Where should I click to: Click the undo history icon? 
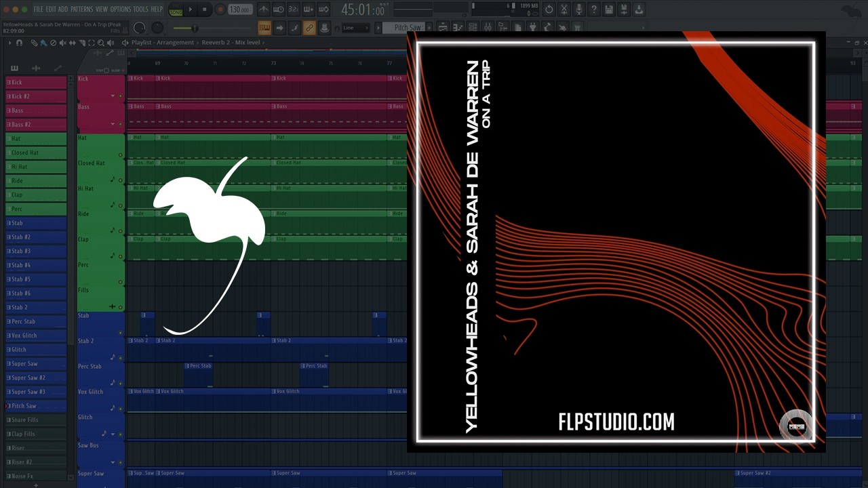tap(549, 9)
